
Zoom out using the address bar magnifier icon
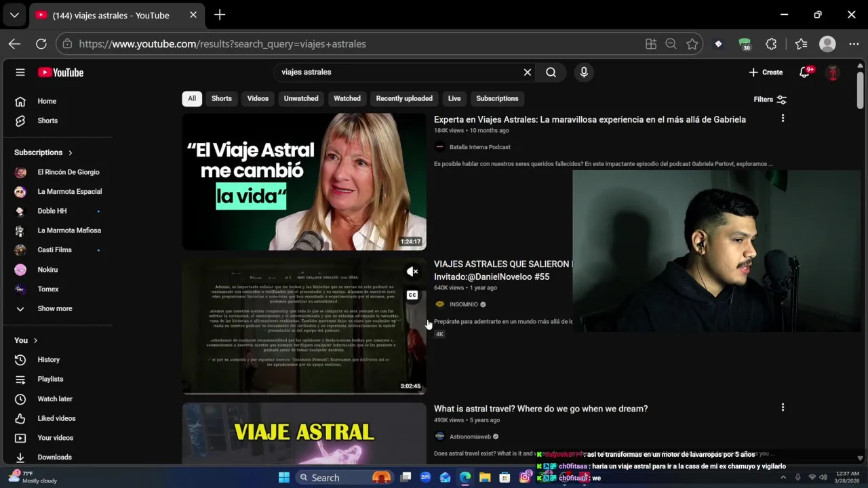point(671,44)
